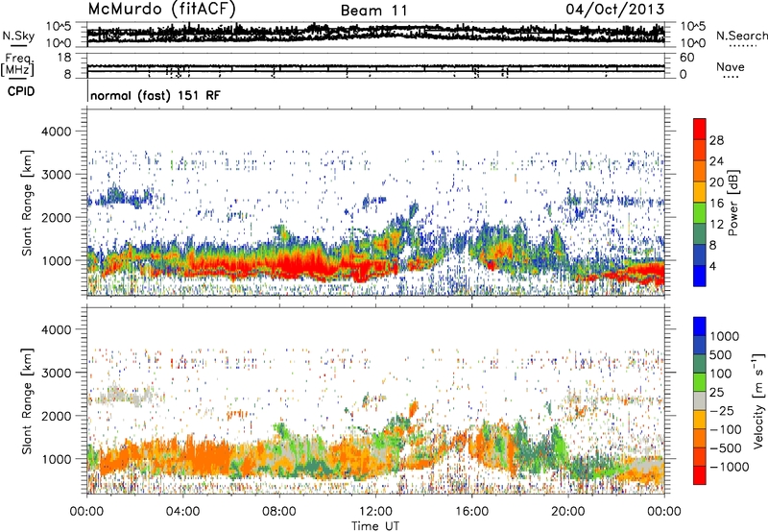Click the '08:00' time axis tick label

coord(278,512)
